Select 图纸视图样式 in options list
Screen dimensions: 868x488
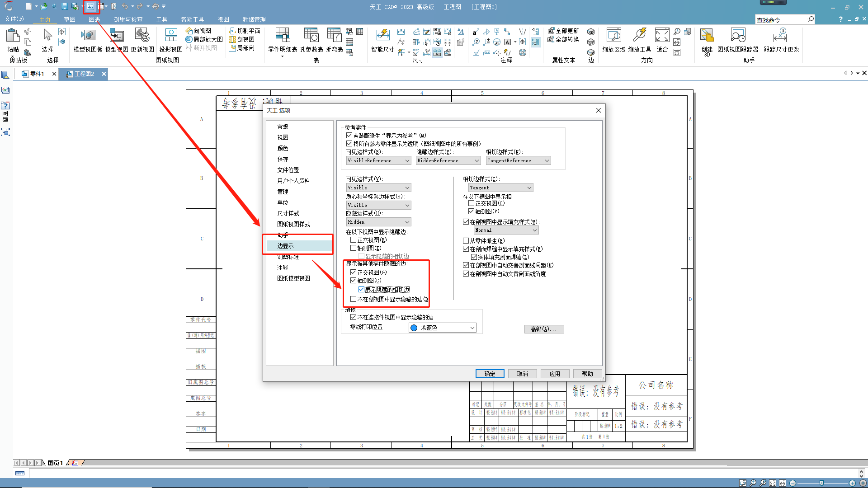point(293,224)
